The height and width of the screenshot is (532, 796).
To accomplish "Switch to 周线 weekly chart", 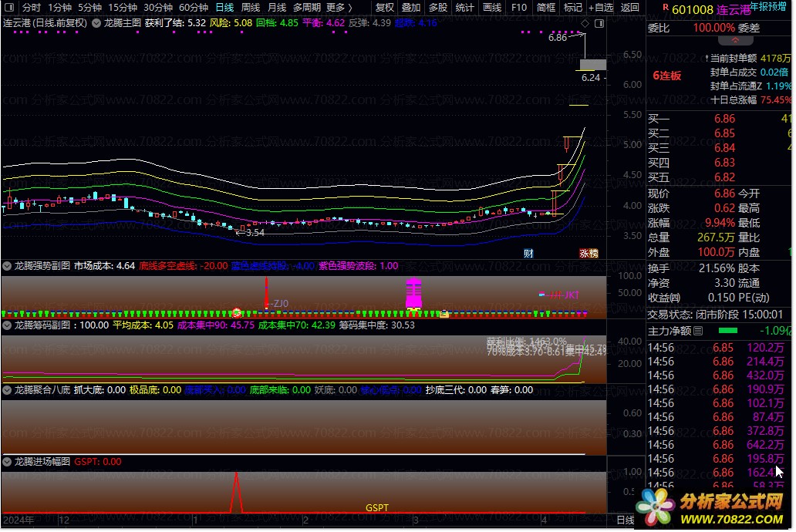I will coord(250,7).
